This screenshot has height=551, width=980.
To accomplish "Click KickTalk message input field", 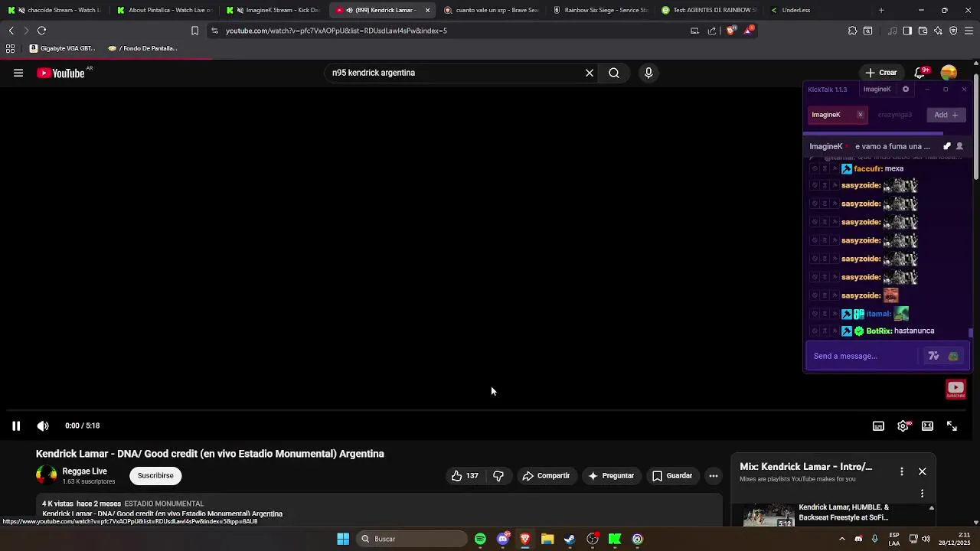I will 864,356.
